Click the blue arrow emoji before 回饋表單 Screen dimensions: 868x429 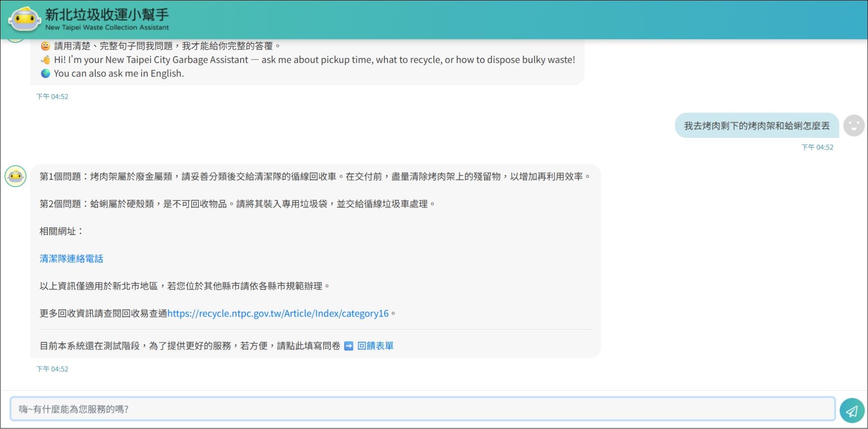click(x=349, y=346)
